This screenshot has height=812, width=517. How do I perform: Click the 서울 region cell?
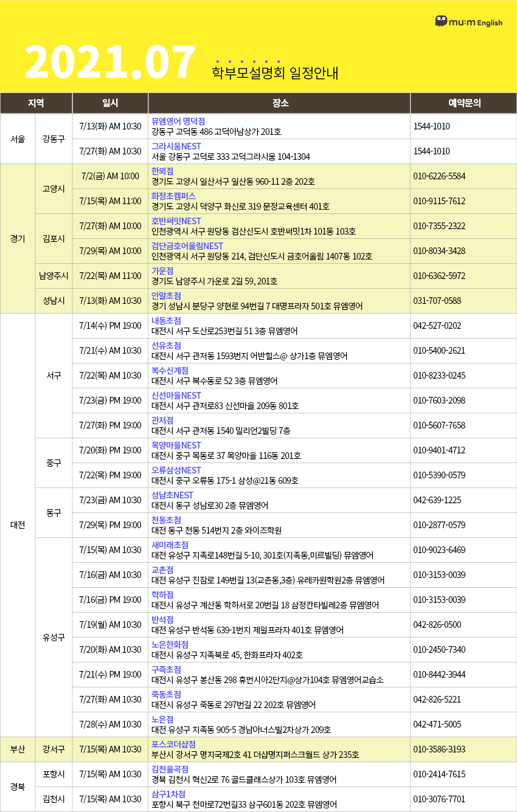point(18,139)
